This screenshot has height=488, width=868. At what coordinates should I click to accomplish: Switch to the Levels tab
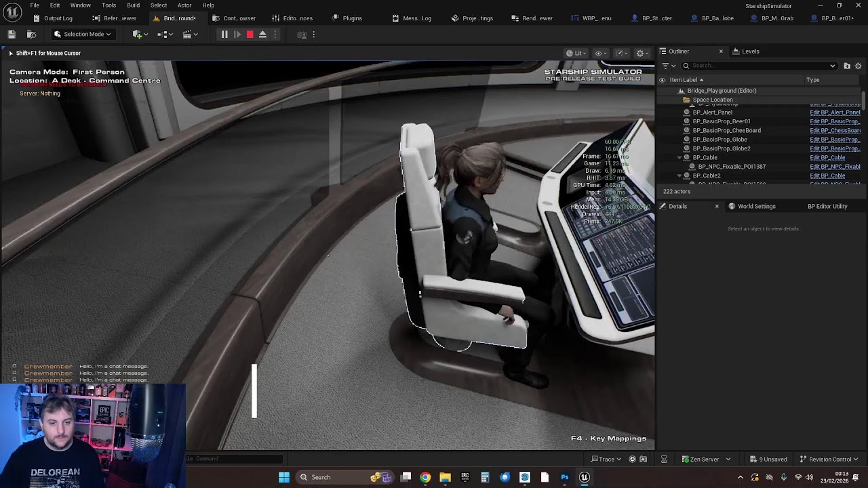[745, 51]
